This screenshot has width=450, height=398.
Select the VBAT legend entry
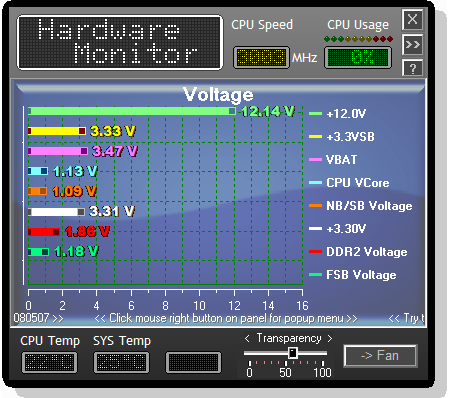[333, 160]
